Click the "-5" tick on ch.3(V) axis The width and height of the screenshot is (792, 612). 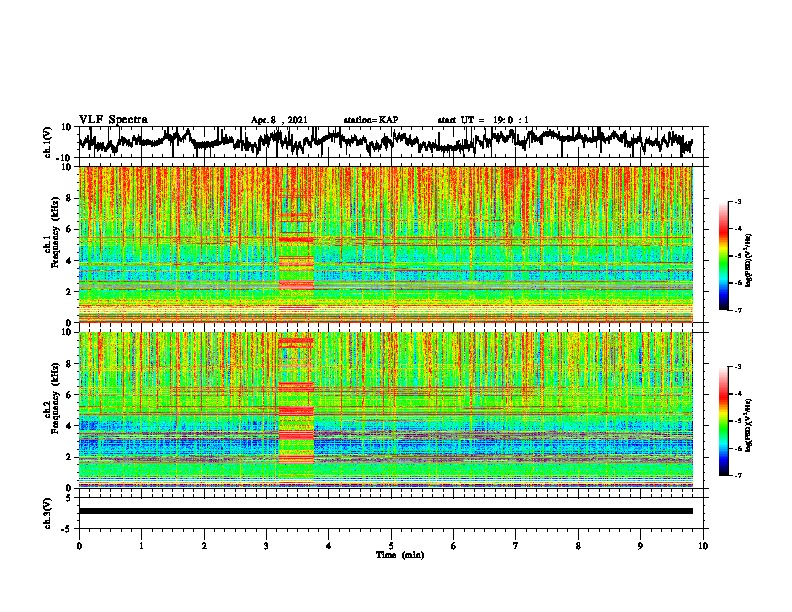[x=68, y=529]
